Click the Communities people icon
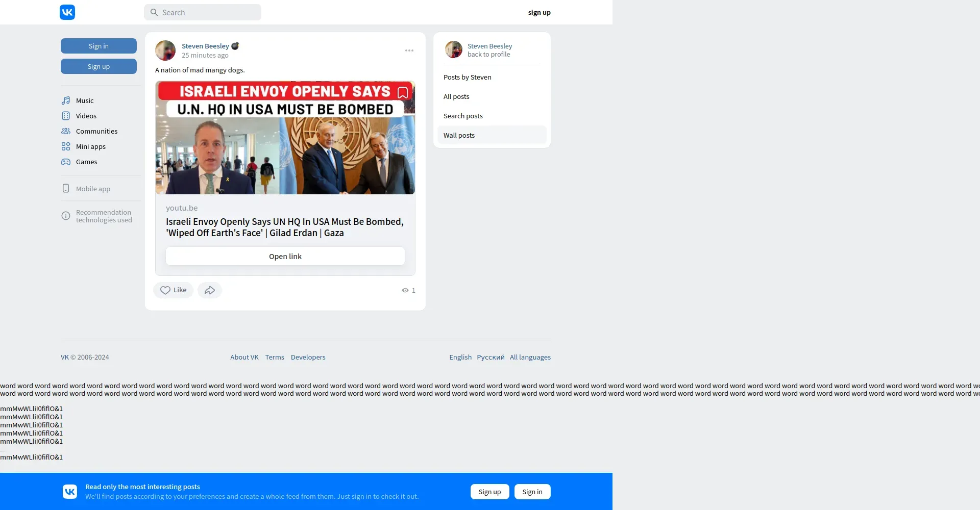This screenshot has height=510, width=980. pos(66,131)
